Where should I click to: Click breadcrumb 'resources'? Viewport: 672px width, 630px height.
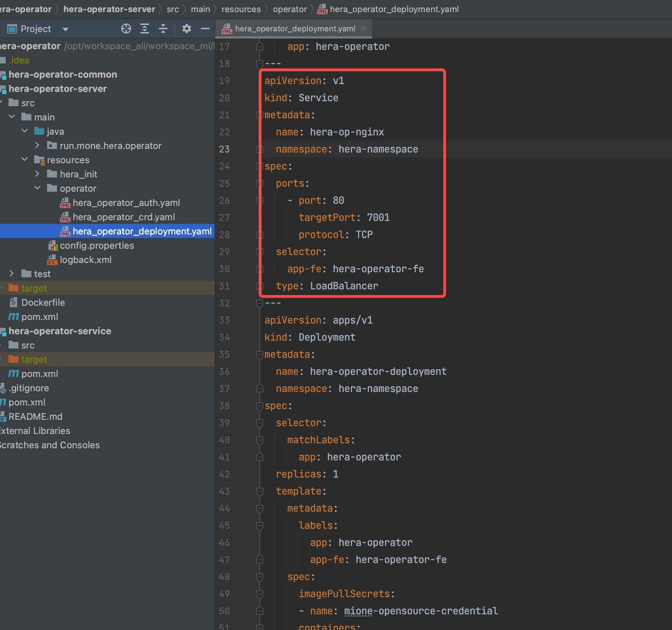pos(241,9)
